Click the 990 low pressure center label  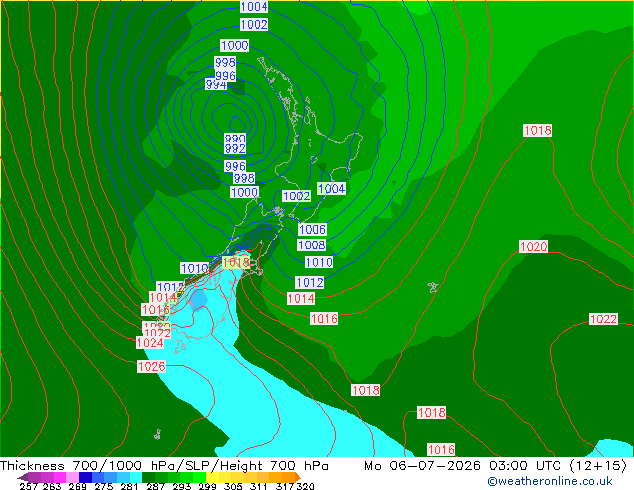pos(235,139)
